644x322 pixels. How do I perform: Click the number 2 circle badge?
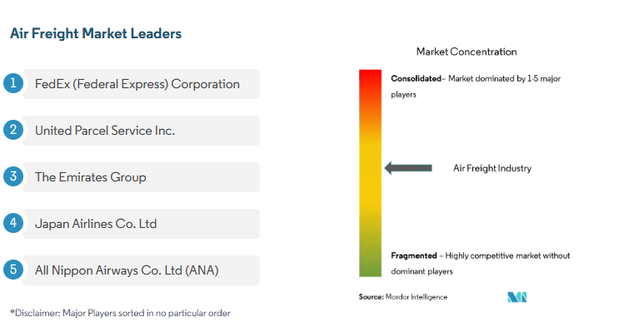(13, 130)
